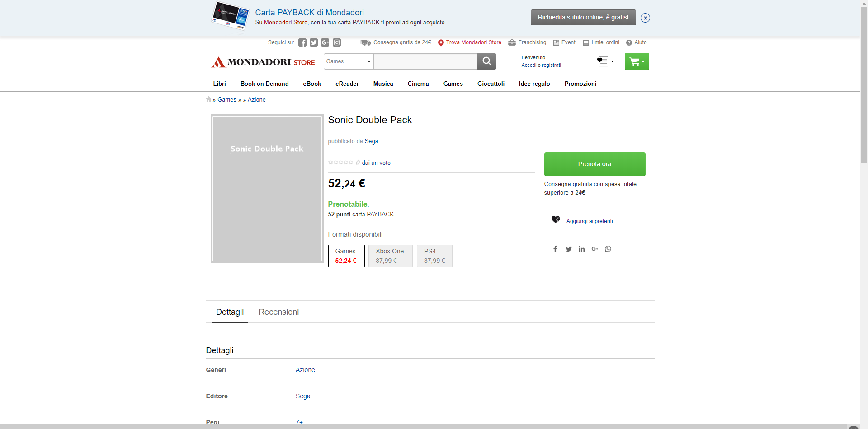Open Mondadori Instagram icon in header
The image size is (868, 429).
(337, 42)
